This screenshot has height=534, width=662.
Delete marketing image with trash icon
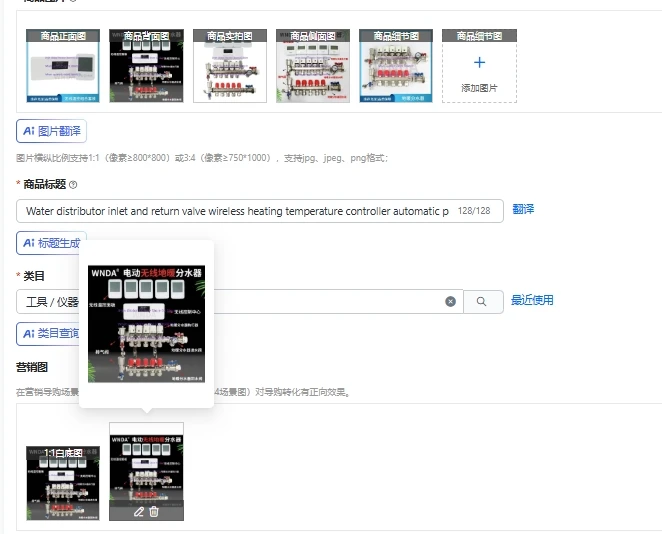point(154,512)
